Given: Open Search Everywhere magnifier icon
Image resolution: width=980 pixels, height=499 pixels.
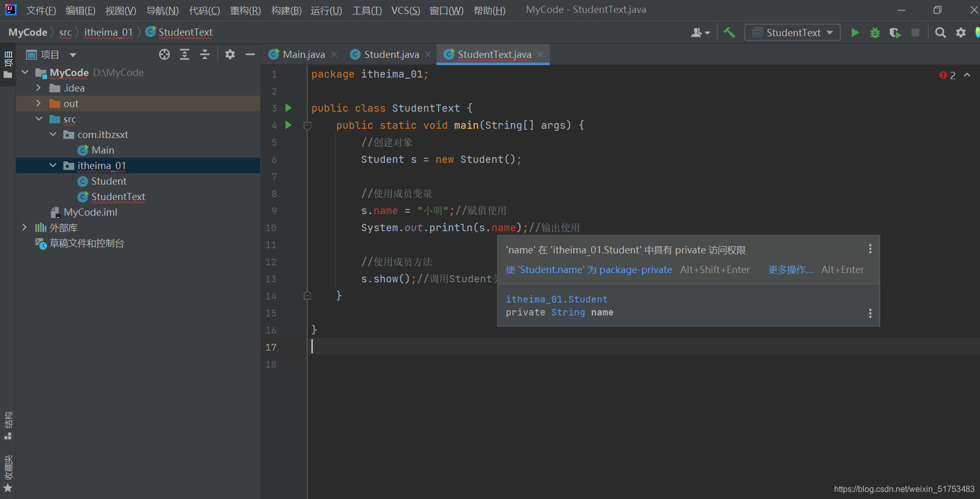Looking at the screenshot, I should [x=941, y=33].
